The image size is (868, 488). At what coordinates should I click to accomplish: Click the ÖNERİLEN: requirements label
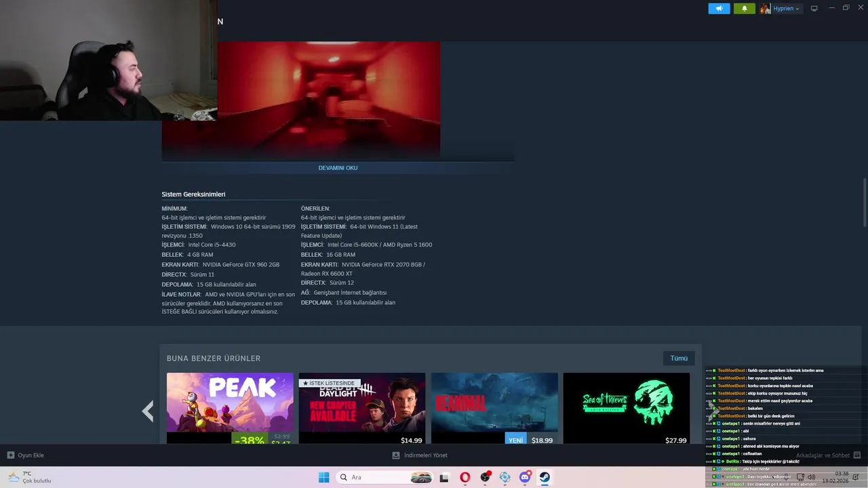tap(315, 209)
